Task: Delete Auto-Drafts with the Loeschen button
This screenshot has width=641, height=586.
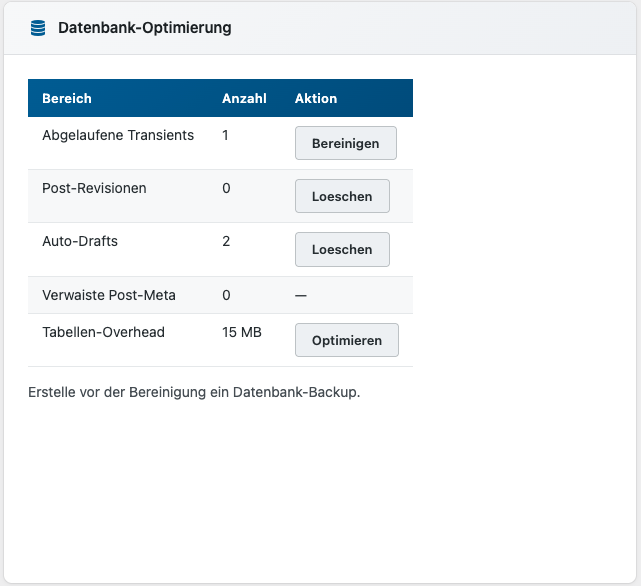Action: [x=342, y=250]
